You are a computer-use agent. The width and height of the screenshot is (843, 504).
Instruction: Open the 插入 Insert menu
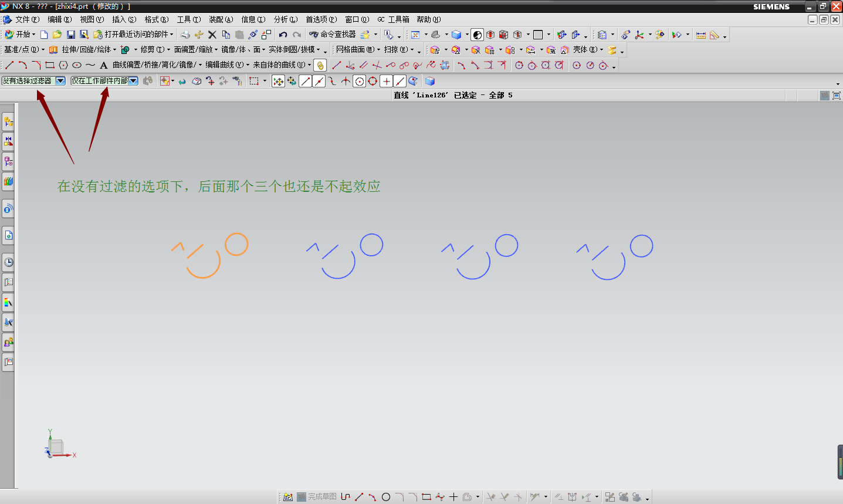(124, 19)
